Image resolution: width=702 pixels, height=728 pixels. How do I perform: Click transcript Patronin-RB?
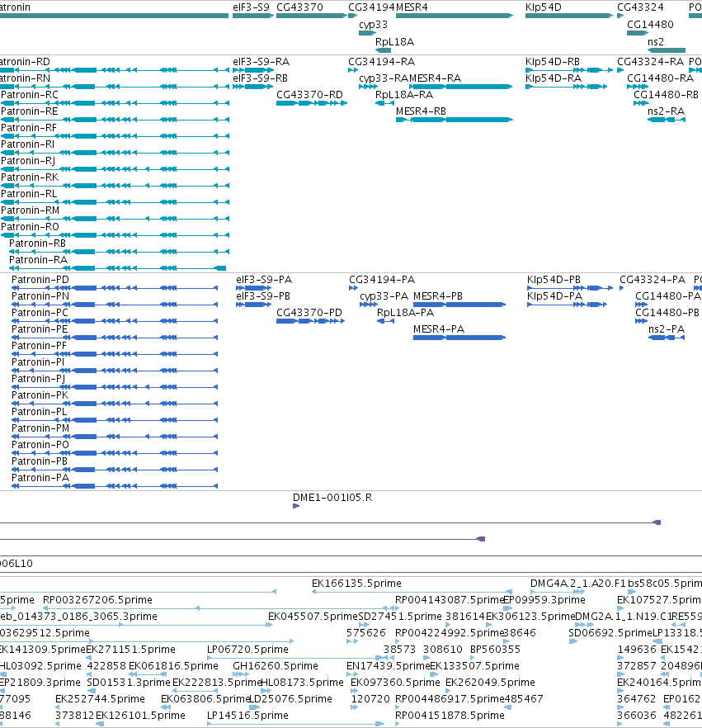[x=120, y=252]
